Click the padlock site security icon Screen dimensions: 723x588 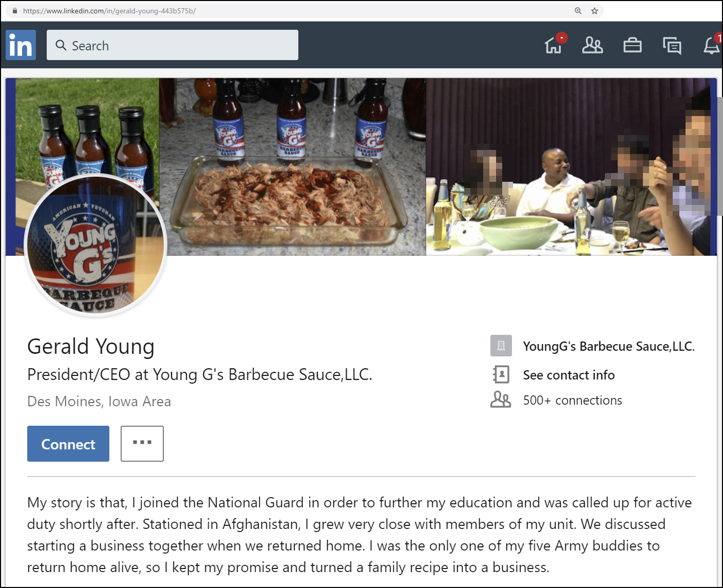pos(15,11)
